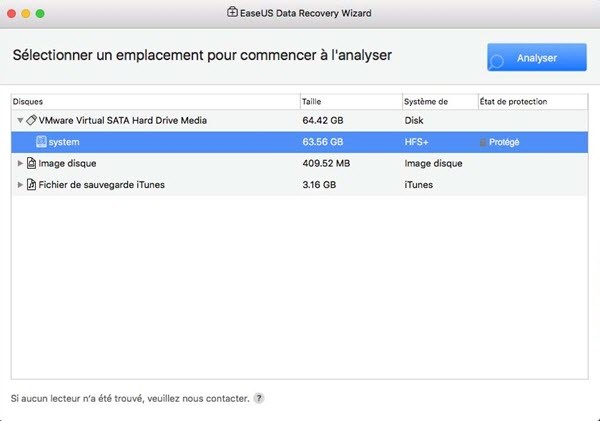The height and width of the screenshot is (421, 600).
Task: Click the hard drive icon beside VMware Virtual SATA
Action: tap(31, 120)
